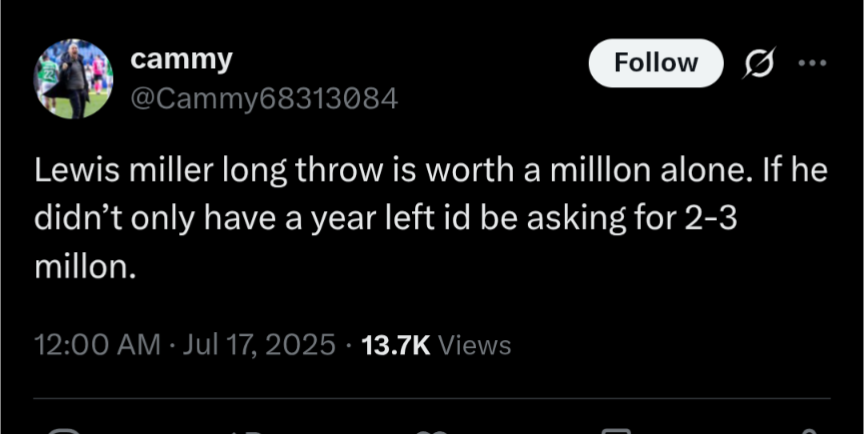Open the Grok explain-post slashed-circle icon
864x434 pixels.
[x=760, y=62]
